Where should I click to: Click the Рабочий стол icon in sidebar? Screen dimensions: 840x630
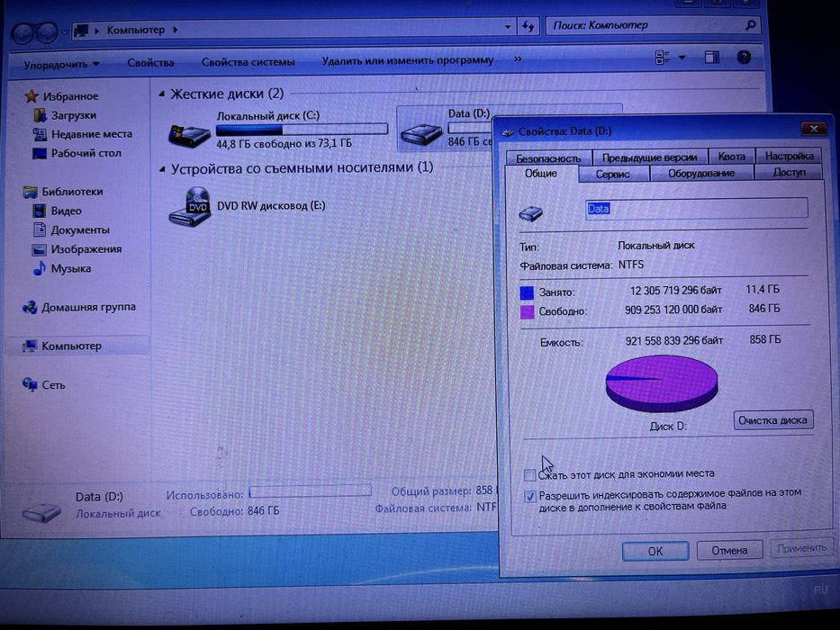(x=40, y=153)
